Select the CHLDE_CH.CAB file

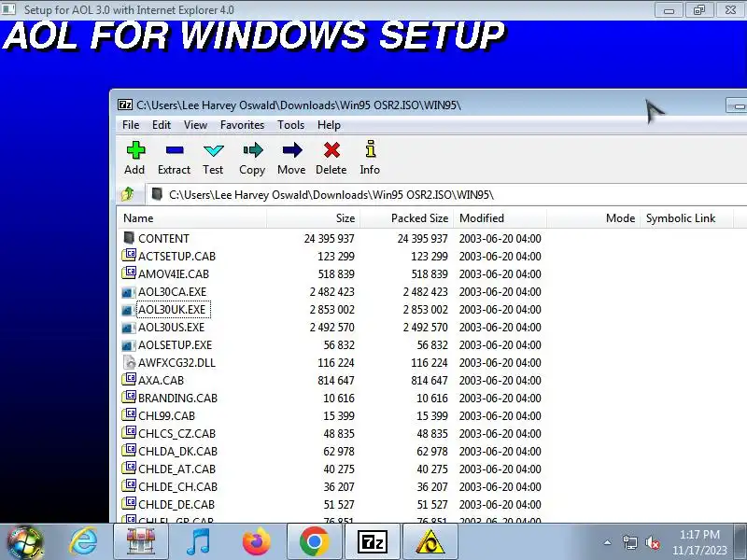coord(177,486)
